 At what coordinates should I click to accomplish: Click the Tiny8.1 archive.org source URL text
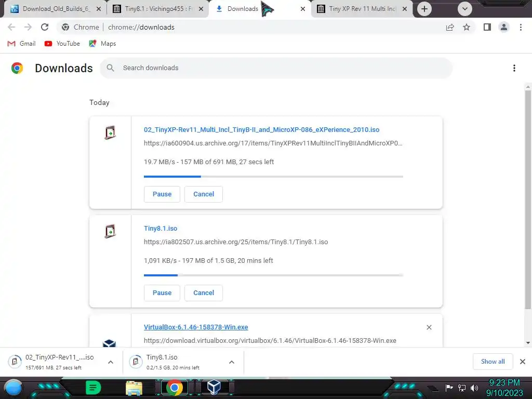click(236, 242)
